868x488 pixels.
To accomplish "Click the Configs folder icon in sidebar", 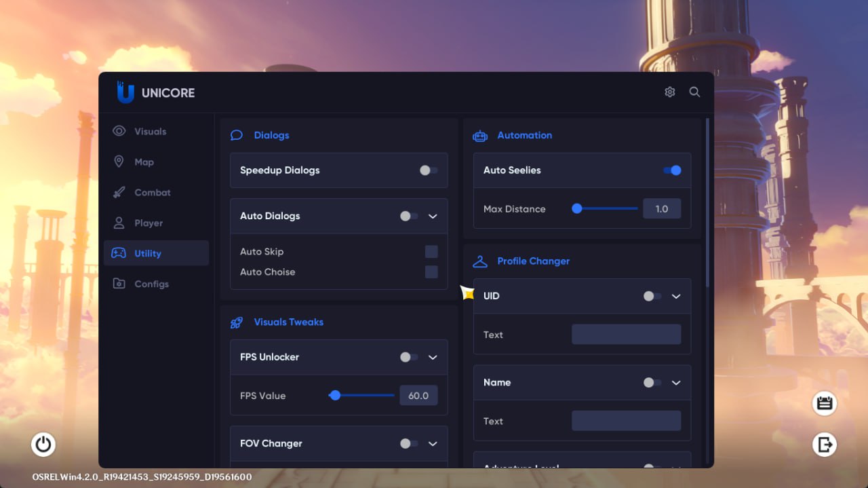I will (119, 284).
